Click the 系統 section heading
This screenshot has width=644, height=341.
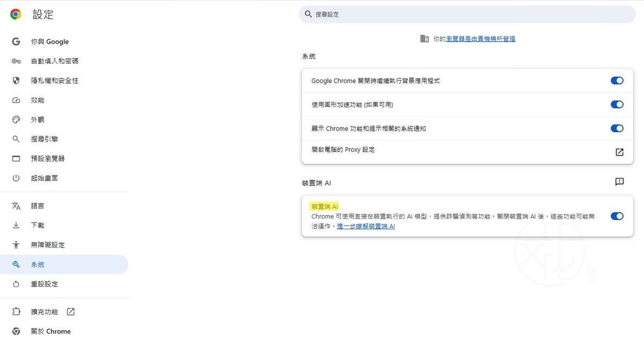tap(309, 56)
